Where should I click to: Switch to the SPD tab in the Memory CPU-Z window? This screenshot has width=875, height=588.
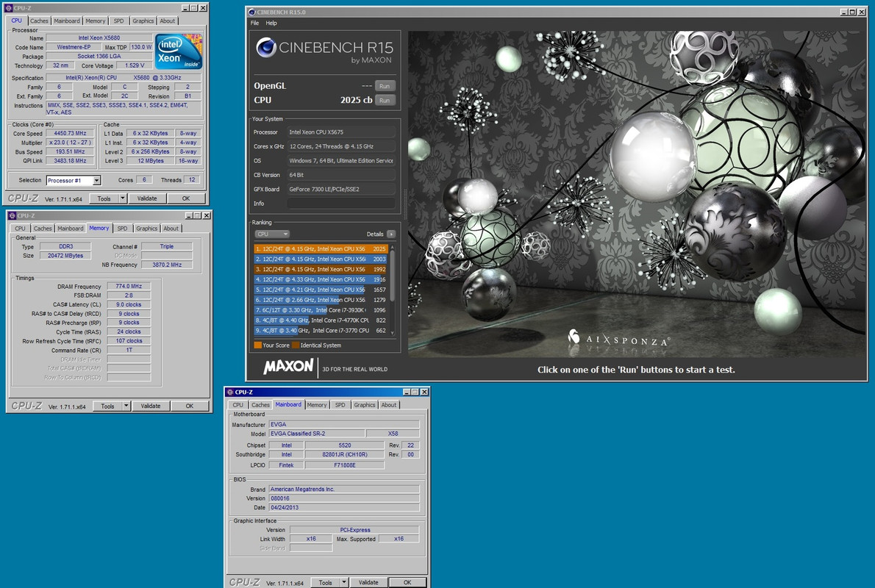coord(122,228)
